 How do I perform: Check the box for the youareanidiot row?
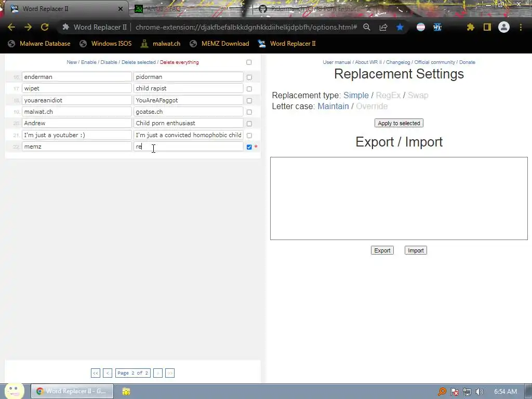(x=249, y=101)
